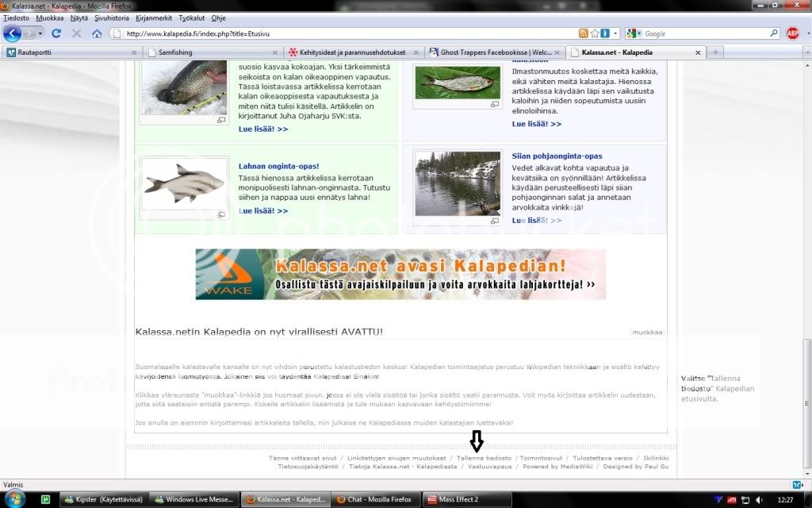Enlarge the ice fishing pike image
The width and height of the screenshot is (812, 508).
coord(221,120)
